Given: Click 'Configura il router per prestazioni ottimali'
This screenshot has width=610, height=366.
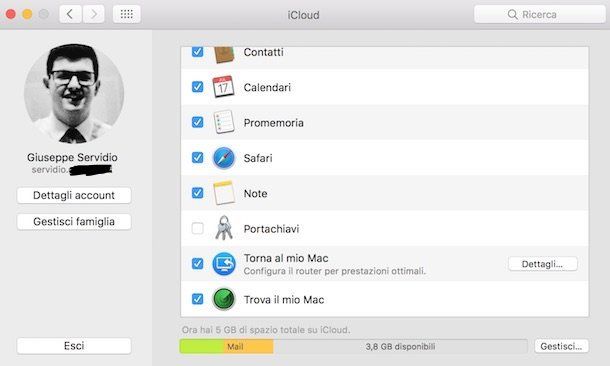Looking at the screenshot, I should click(x=335, y=271).
